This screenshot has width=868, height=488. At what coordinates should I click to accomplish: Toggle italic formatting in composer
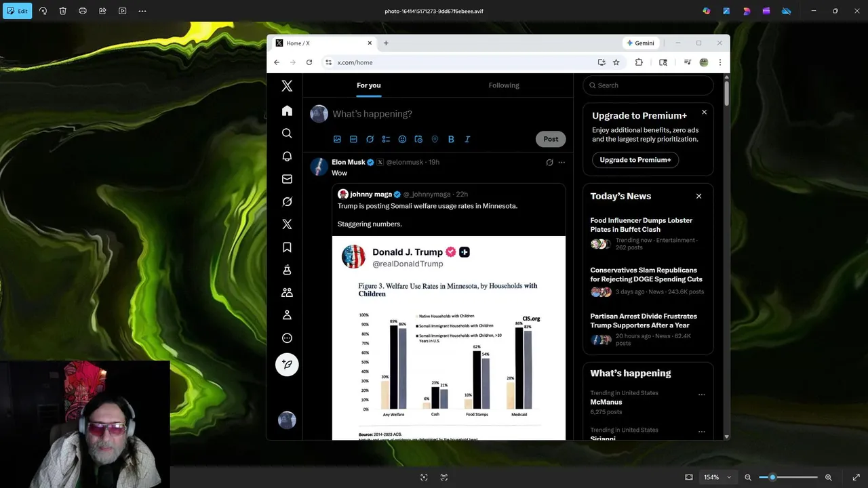point(467,139)
